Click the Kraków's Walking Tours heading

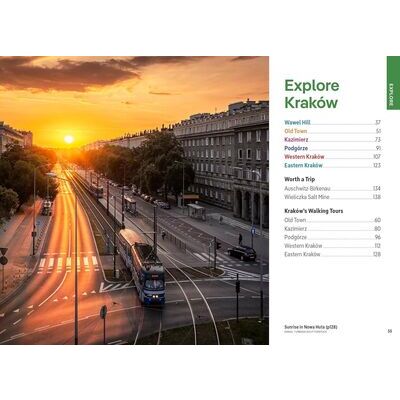314,211
